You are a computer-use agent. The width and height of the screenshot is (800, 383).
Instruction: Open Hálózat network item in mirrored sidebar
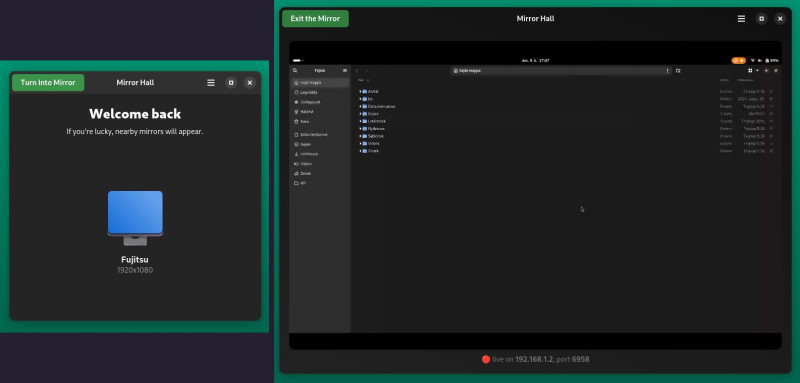coord(320,112)
